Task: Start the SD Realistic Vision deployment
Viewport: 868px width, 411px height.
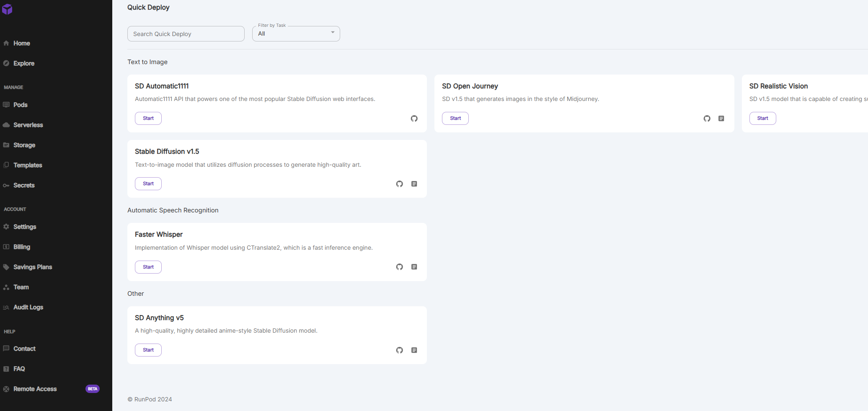Action: [x=762, y=118]
